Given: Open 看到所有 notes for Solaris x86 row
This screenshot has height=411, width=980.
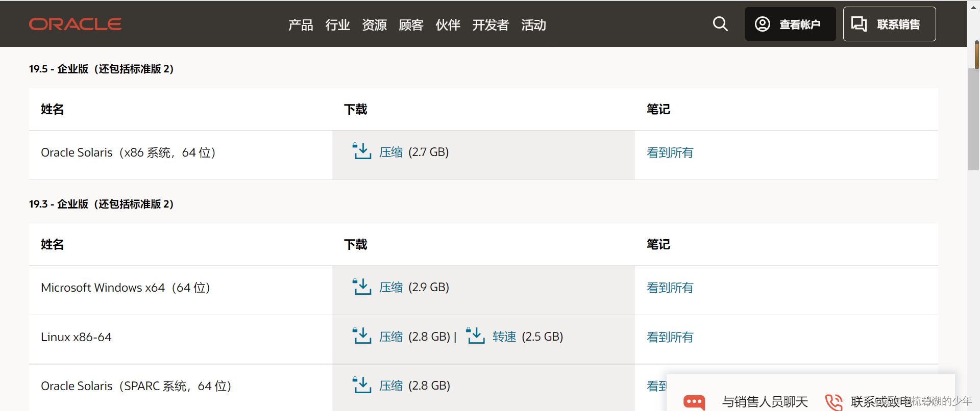Looking at the screenshot, I should pyautogui.click(x=670, y=152).
